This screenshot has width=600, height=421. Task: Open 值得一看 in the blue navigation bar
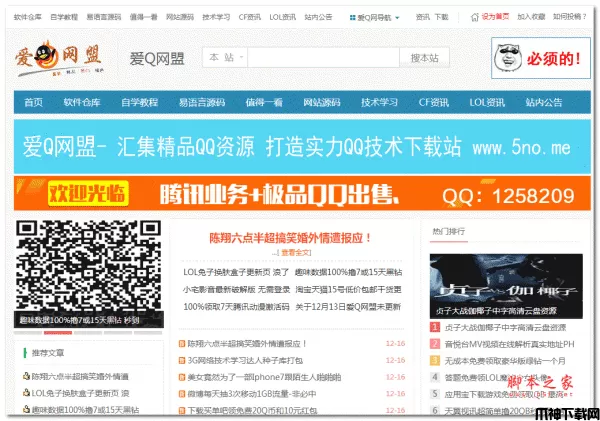tap(264, 102)
